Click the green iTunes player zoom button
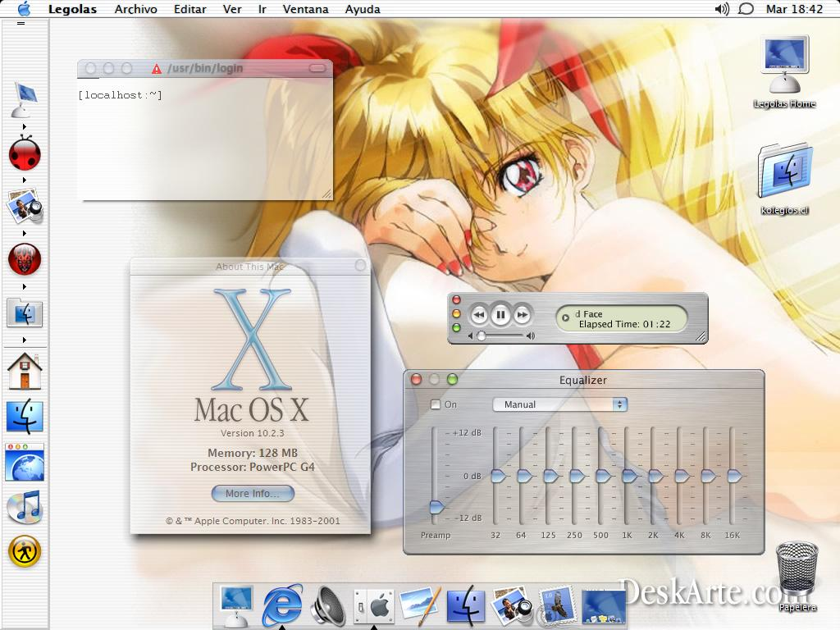This screenshot has width=840, height=630. point(456,327)
